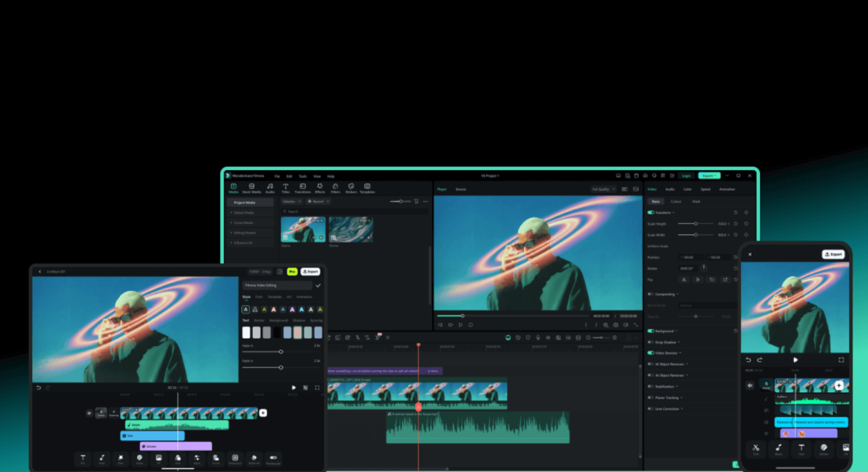Select the Titles tool icon
Image resolution: width=868 pixels, height=472 pixels.
(x=285, y=188)
